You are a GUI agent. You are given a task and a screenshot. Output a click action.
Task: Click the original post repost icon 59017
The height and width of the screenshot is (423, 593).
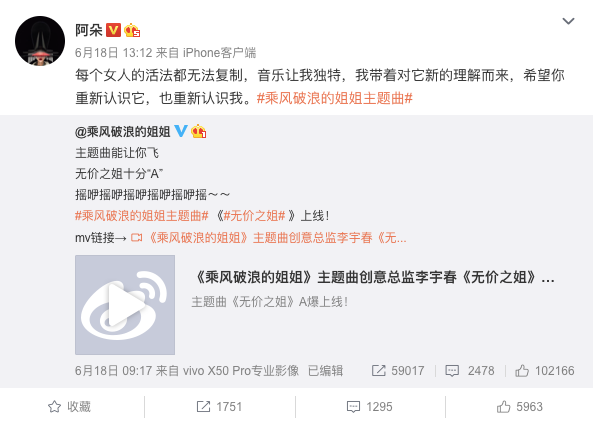click(397, 370)
